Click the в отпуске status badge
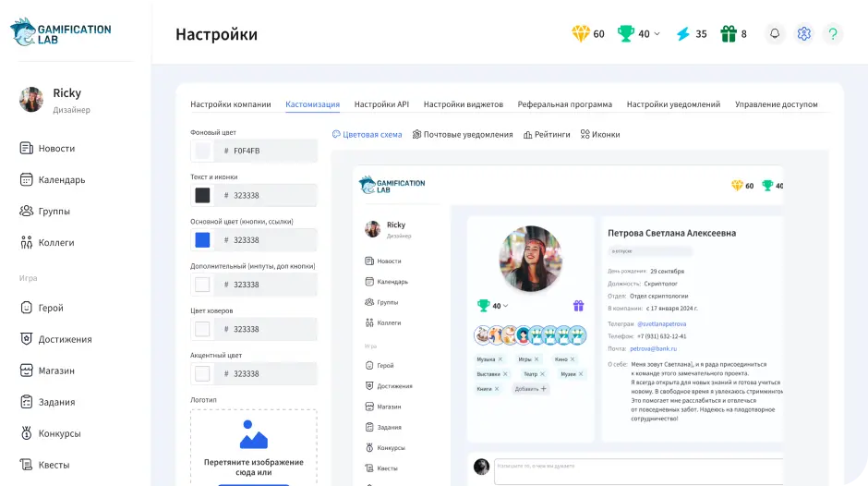The width and height of the screenshot is (868, 486). [x=650, y=251]
